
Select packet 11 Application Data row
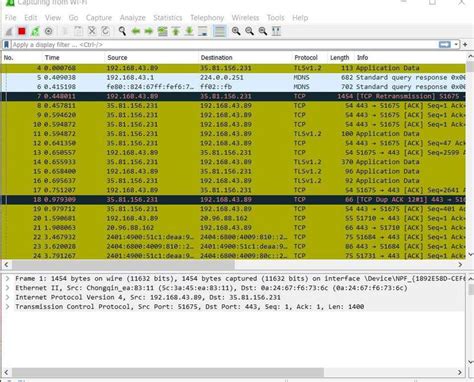click(x=233, y=134)
